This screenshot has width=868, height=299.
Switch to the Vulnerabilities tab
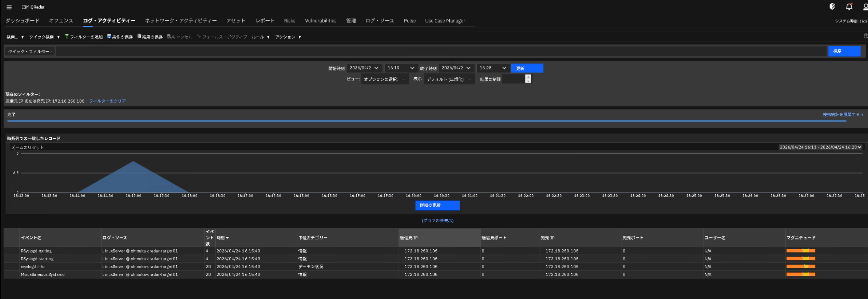point(321,21)
